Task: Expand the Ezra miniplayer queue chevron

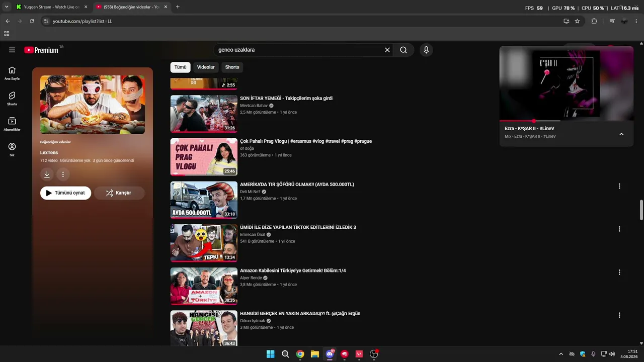Action: [621, 134]
